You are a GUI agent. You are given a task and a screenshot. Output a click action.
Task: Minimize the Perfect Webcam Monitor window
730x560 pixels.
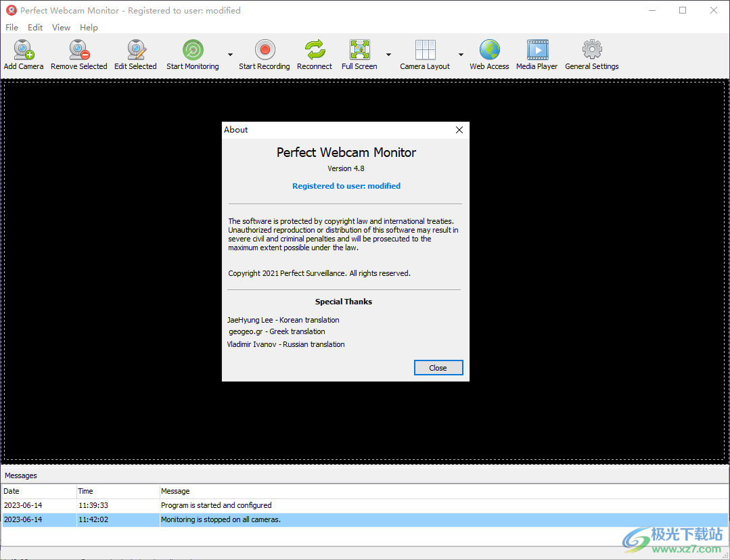(652, 10)
